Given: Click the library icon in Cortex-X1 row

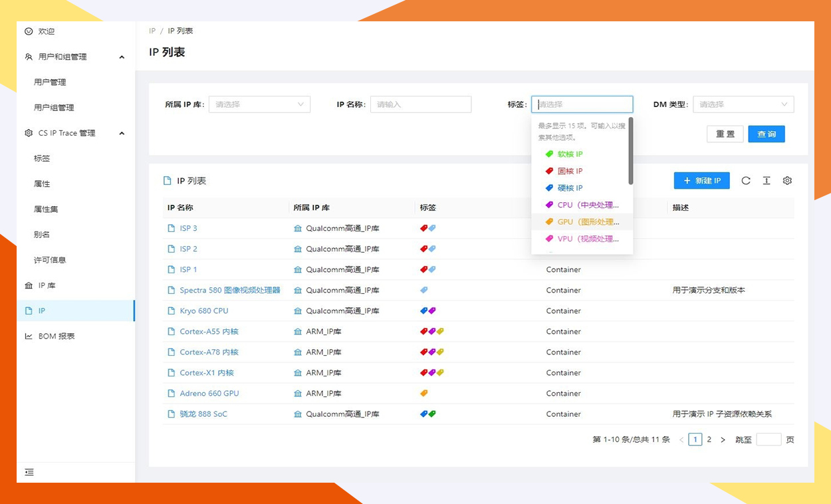Looking at the screenshot, I should 298,372.
